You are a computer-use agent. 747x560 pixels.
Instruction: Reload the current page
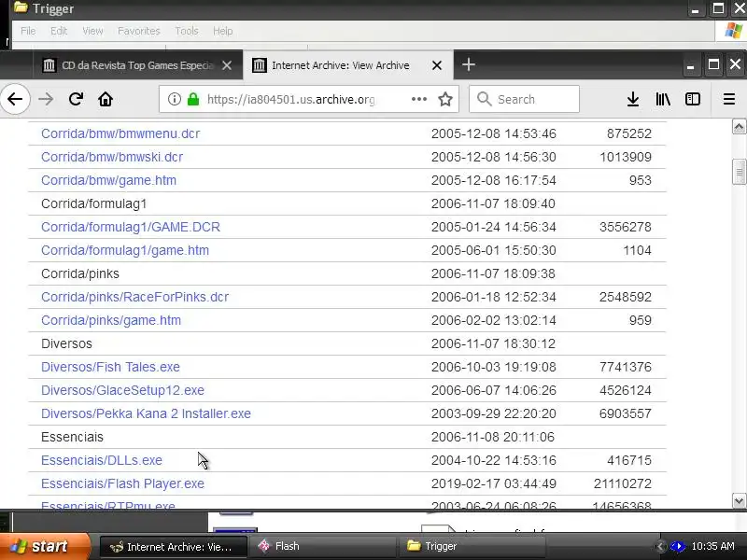click(76, 99)
